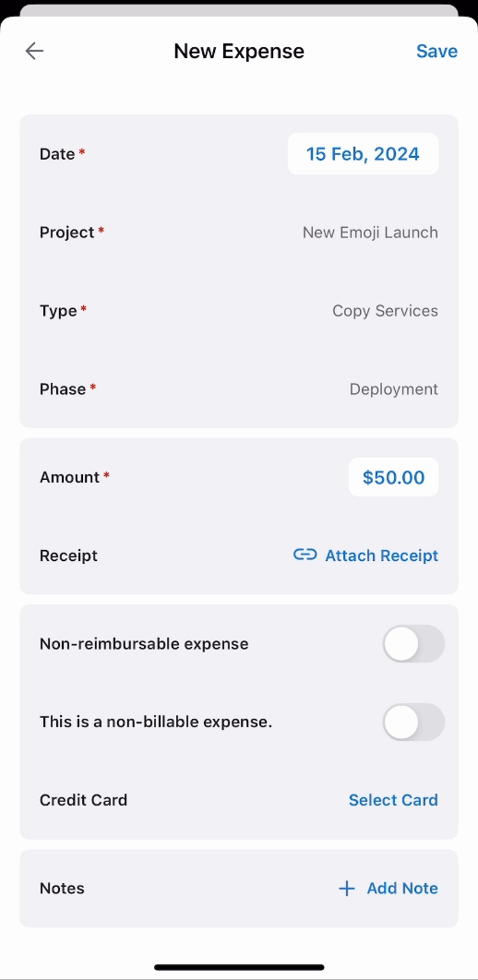Viewport: 478px width, 980px height.
Task: Edit the $50.00 amount field
Action: tap(394, 477)
